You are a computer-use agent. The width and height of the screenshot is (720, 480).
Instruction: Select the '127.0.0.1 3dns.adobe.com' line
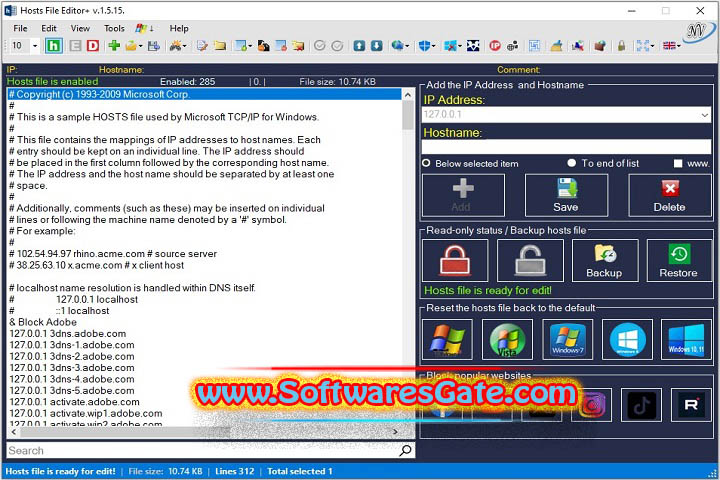tap(204, 333)
